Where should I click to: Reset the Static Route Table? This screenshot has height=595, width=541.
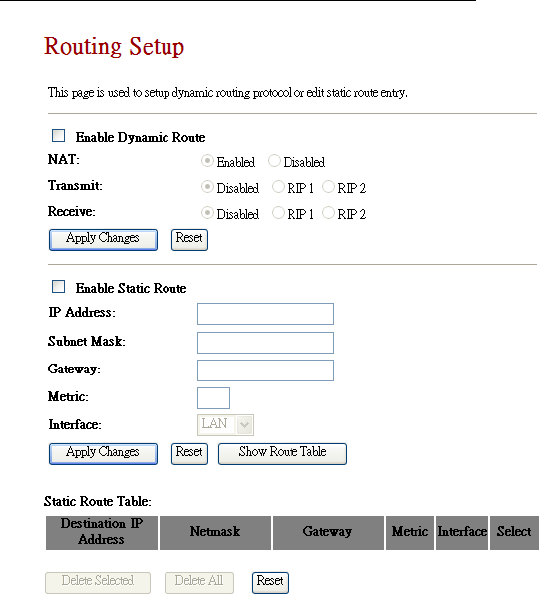[270, 583]
